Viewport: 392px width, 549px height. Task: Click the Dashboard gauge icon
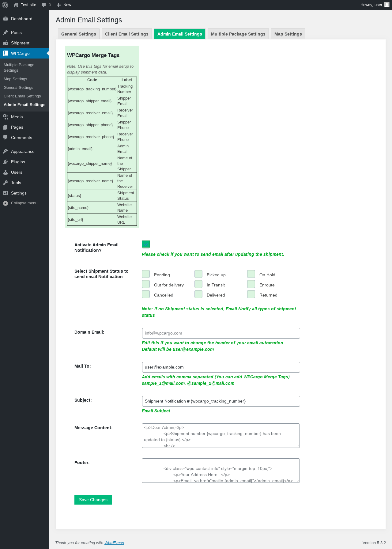click(x=6, y=19)
